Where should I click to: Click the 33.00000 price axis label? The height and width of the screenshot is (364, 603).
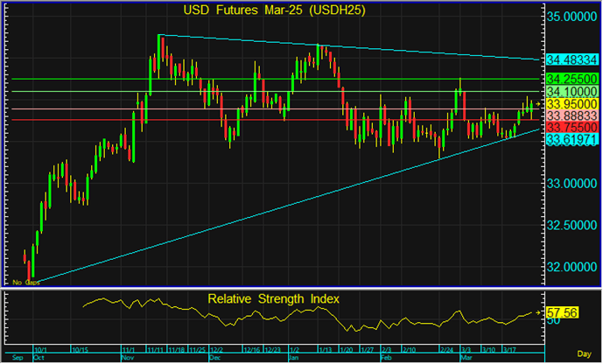click(573, 184)
